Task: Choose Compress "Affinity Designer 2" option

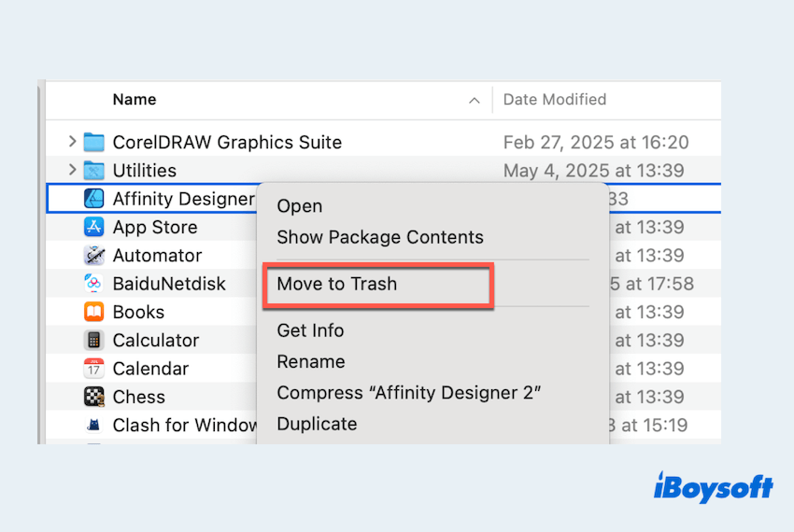Action: tap(409, 393)
